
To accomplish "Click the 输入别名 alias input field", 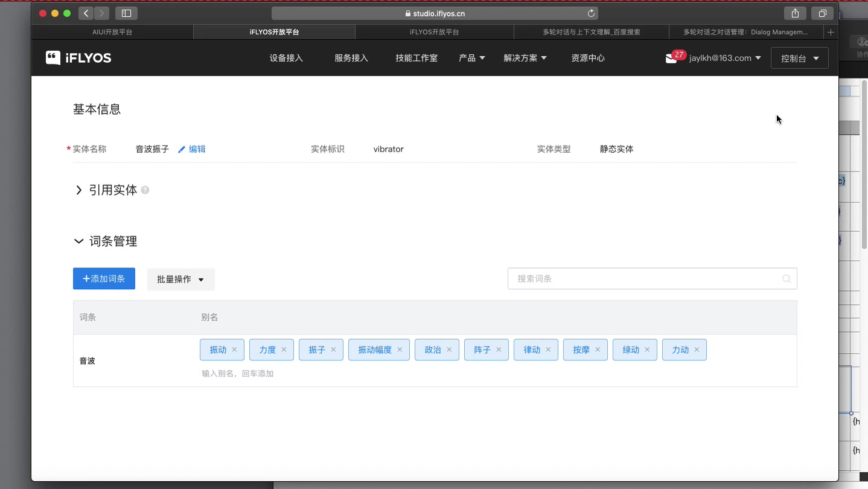I will tap(238, 374).
